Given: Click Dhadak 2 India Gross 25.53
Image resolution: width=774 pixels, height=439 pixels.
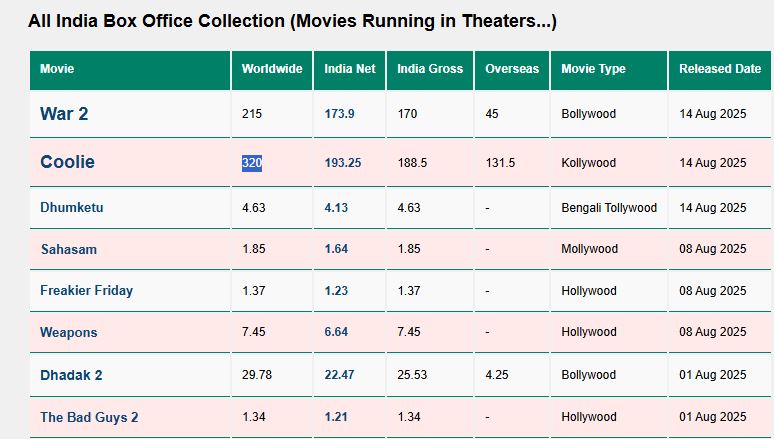Looking at the screenshot, I should 412,375.
